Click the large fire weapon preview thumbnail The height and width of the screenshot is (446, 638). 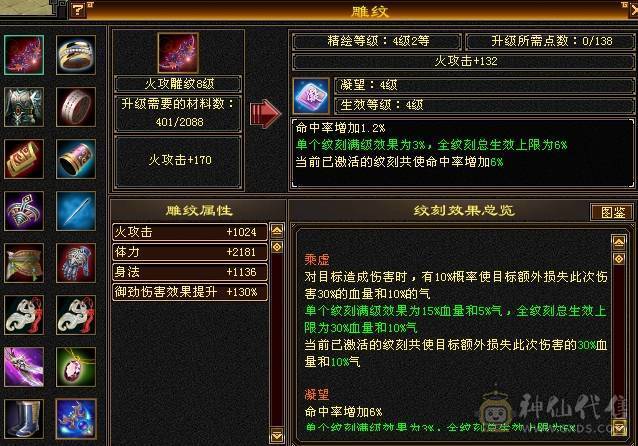coord(178,53)
